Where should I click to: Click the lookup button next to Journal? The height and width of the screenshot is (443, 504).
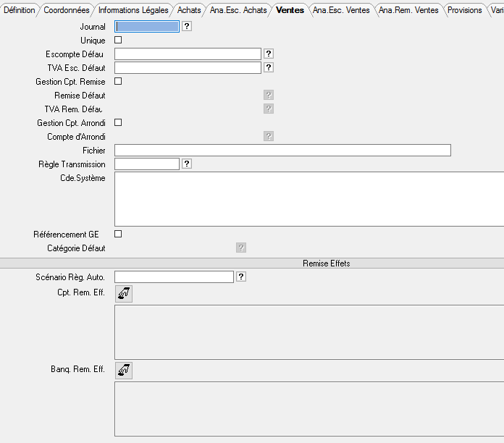[187, 27]
